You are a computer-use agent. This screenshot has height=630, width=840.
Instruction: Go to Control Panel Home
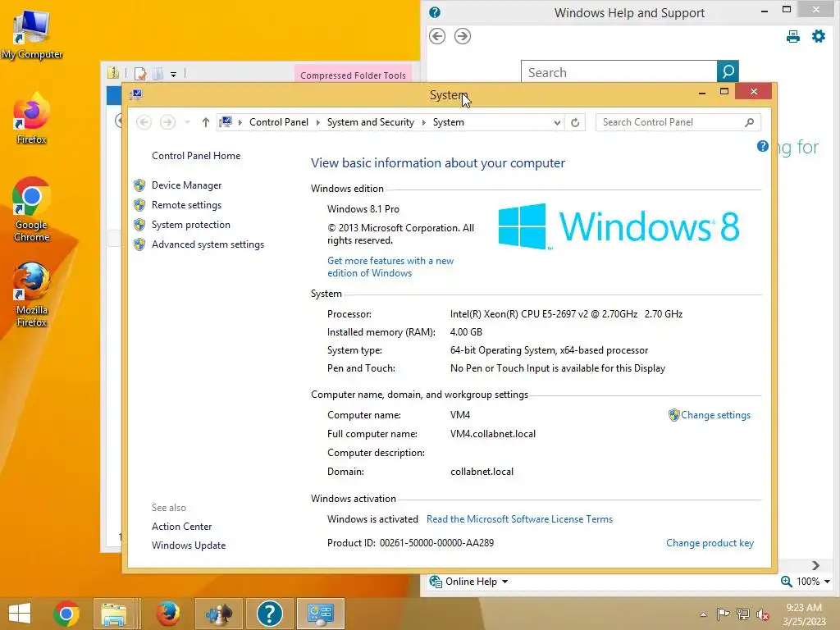[196, 156]
